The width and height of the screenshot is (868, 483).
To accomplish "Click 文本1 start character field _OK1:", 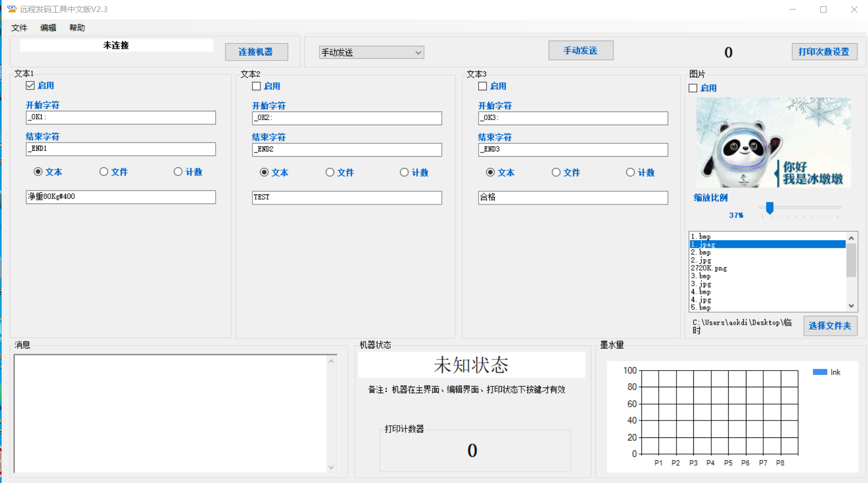I will tap(121, 117).
